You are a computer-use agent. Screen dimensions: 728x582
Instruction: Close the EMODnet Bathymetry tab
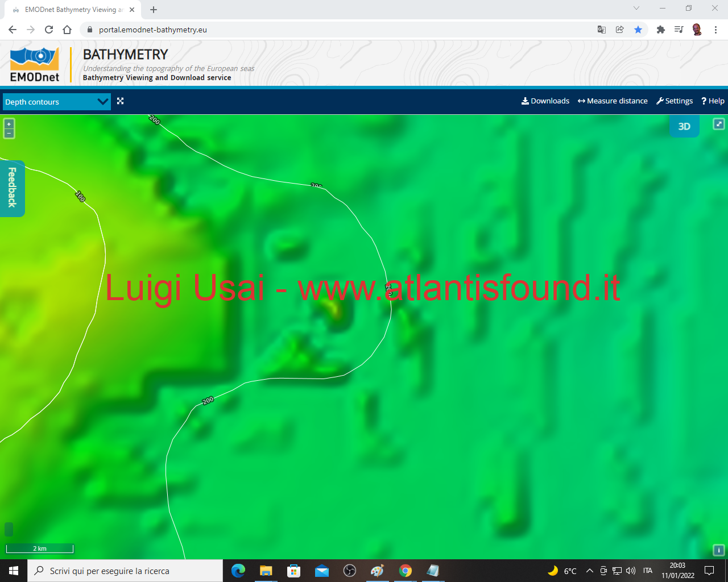click(132, 10)
